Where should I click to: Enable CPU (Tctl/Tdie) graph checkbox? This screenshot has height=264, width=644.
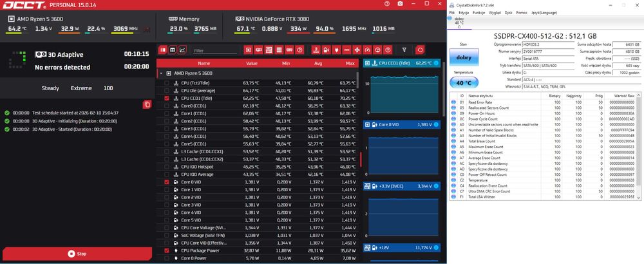pyautogui.click(x=166, y=83)
